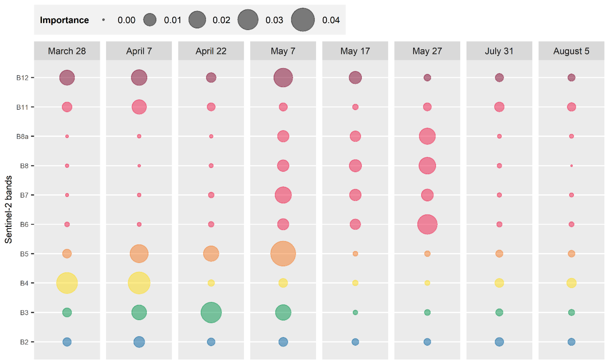The image size is (608, 364).
Task: Click the 0.04 importance legend circle
Action: (303, 20)
